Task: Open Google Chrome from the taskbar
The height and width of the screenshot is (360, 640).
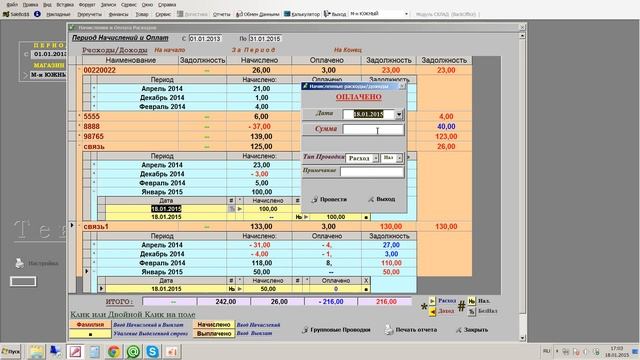Action: (114, 351)
